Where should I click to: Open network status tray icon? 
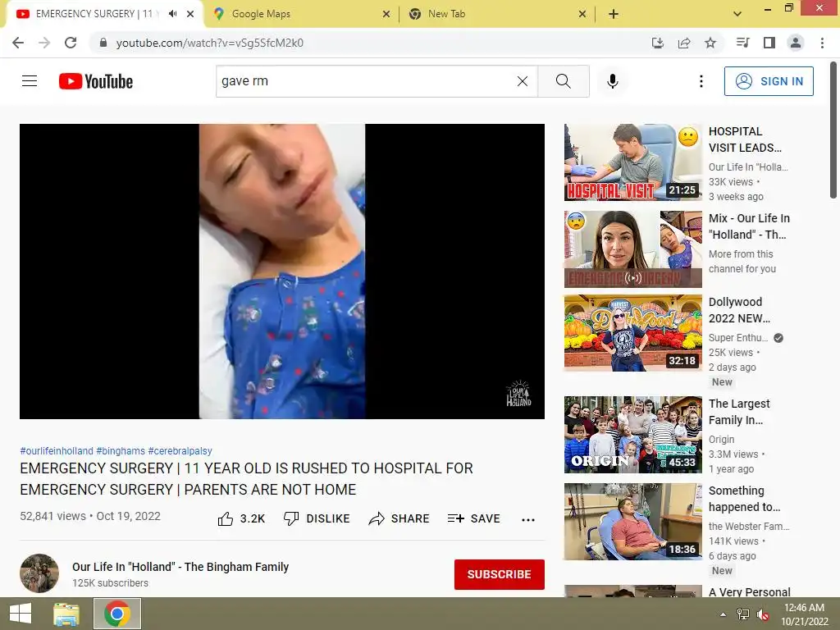point(743,614)
